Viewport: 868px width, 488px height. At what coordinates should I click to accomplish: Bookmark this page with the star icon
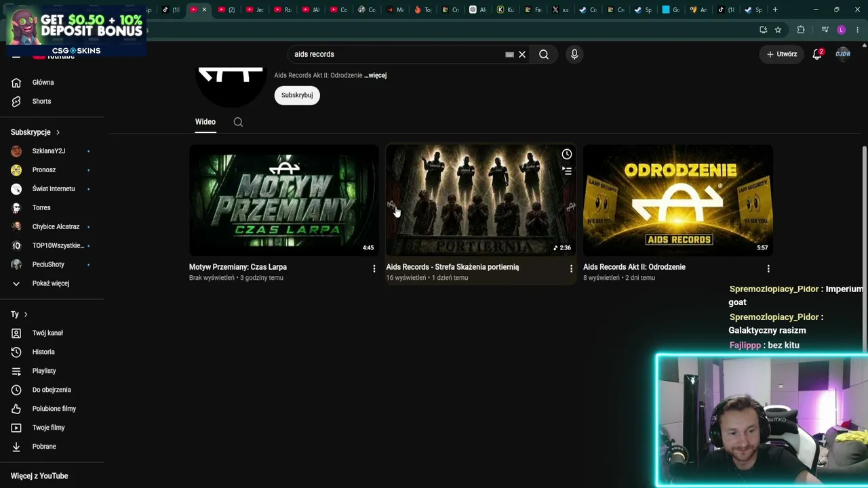coord(778,30)
